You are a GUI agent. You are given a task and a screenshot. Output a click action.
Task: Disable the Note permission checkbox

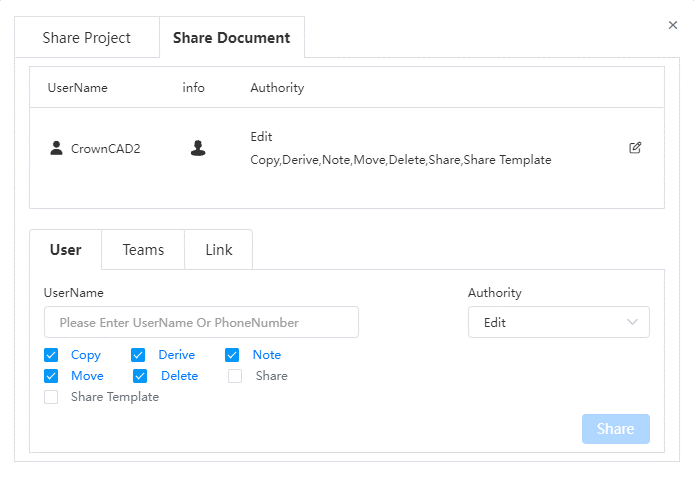[x=232, y=355]
